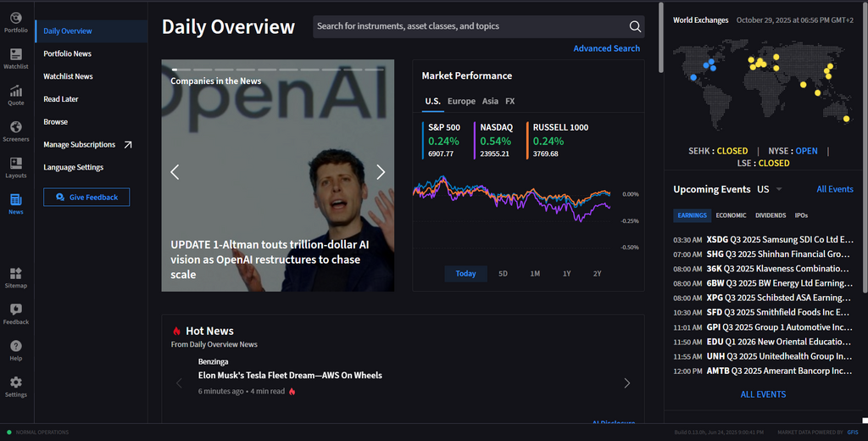This screenshot has width=868, height=441.
Task: Select the DIVIDENDS events tab
Action: pyautogui.click(x=771, y=215)
